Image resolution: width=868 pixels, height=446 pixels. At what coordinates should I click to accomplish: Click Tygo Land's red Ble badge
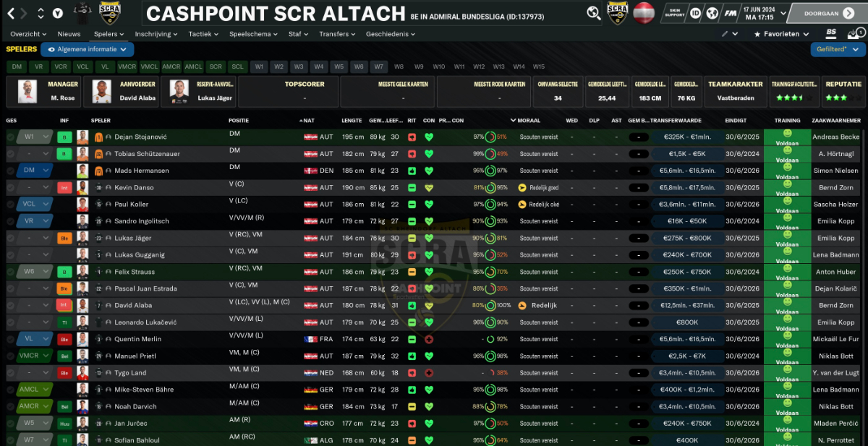coord(65,373)
